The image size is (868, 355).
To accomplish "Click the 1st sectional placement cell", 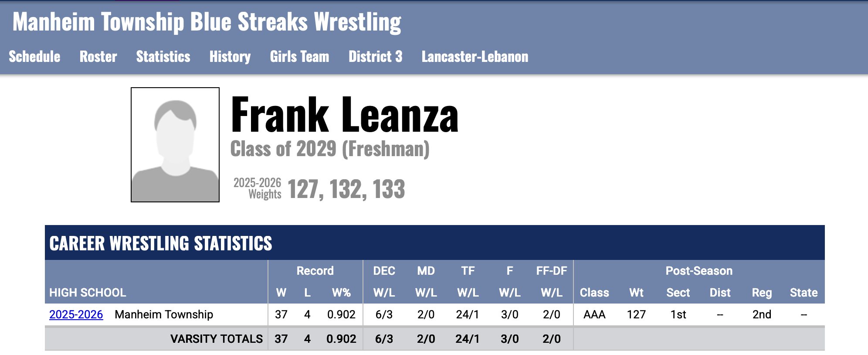I will point(678,314).
